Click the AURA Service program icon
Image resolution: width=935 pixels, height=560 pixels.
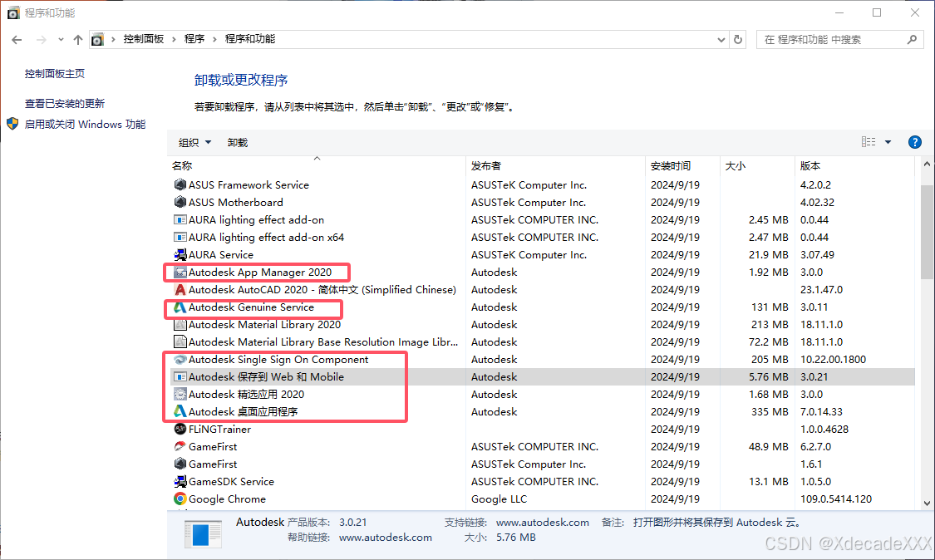tap(180, 254)
